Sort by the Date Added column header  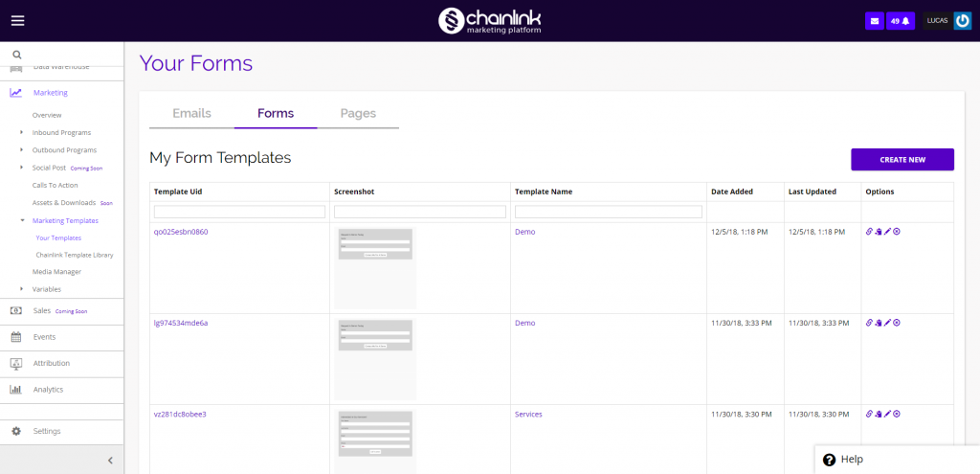[732, 192]
